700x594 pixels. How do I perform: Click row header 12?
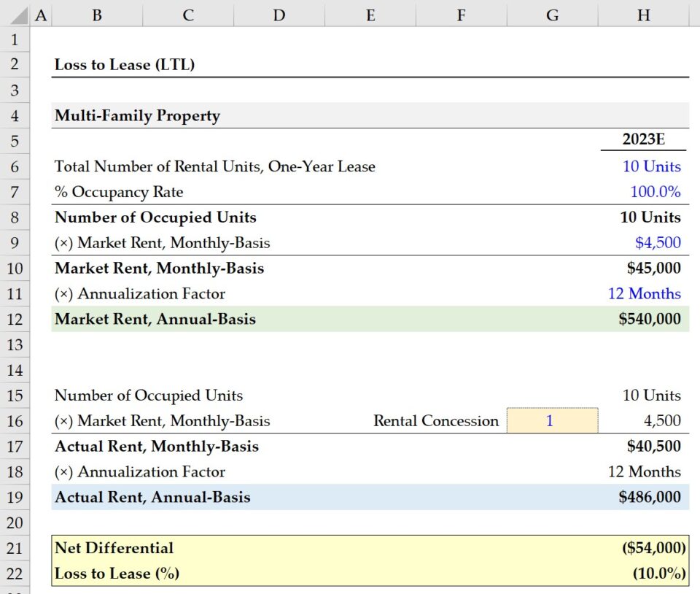pos(15,319)
